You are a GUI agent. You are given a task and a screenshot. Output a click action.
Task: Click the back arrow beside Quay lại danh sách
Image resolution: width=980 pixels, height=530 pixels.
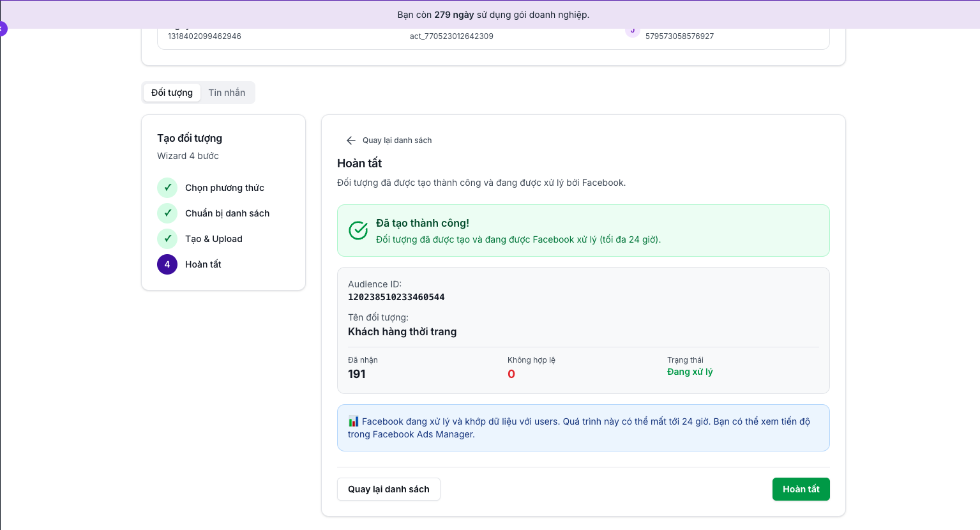pyautogui.click(x=351, y=140)
